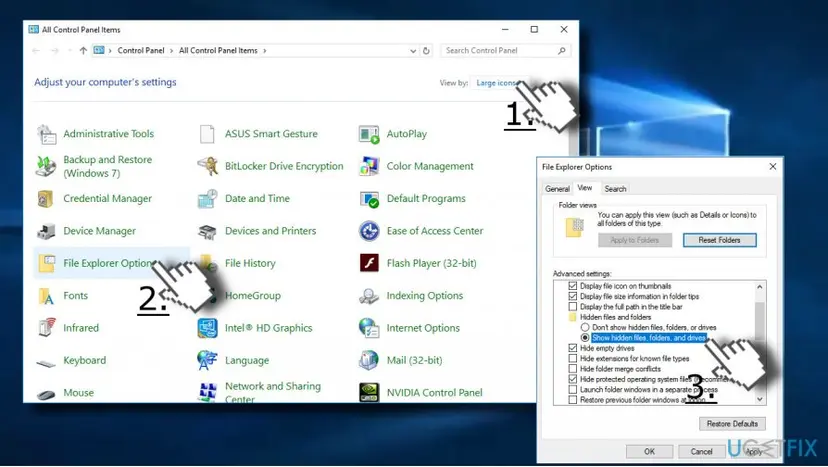Expand the address bar history dropdown arrow
The image size is (828, 467).
(x=413, y=51)
